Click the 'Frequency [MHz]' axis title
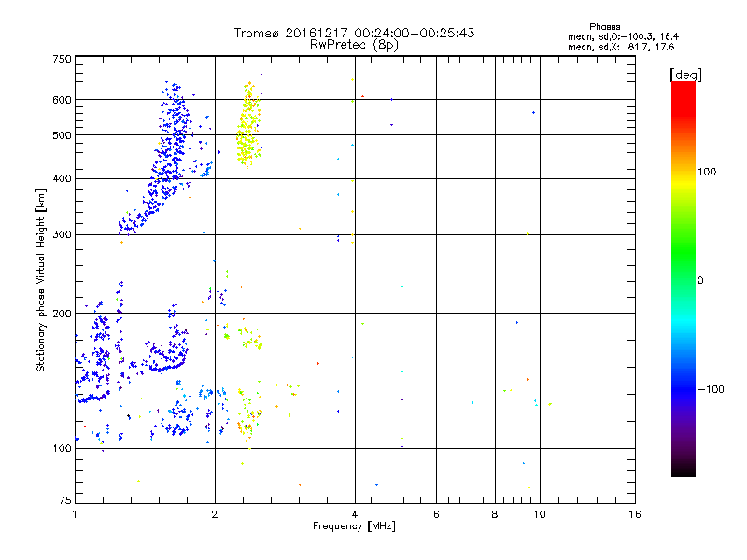This screenshot has height=560, width=747. (x=354, y=526)
